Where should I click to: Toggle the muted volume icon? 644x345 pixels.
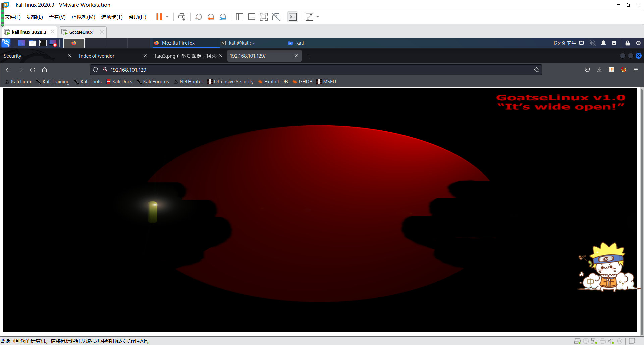(x=593, y=43)
